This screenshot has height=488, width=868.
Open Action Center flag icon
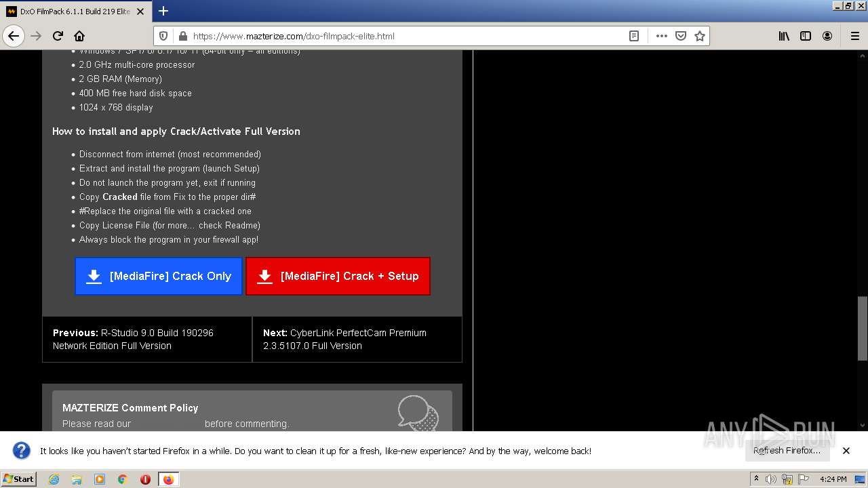pyautogui.click(x=804, y=479)
